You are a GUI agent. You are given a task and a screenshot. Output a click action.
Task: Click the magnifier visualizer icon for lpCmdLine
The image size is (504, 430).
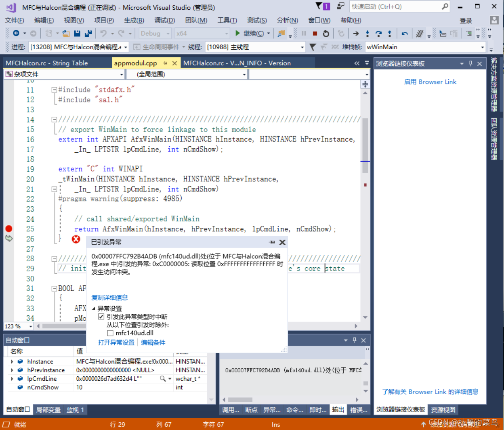[162, 379]
